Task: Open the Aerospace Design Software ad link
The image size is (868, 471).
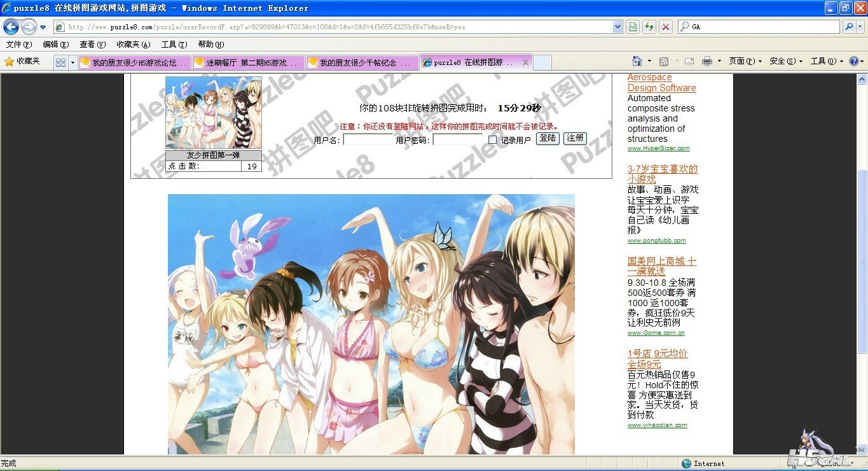Action: click(661, 83)
